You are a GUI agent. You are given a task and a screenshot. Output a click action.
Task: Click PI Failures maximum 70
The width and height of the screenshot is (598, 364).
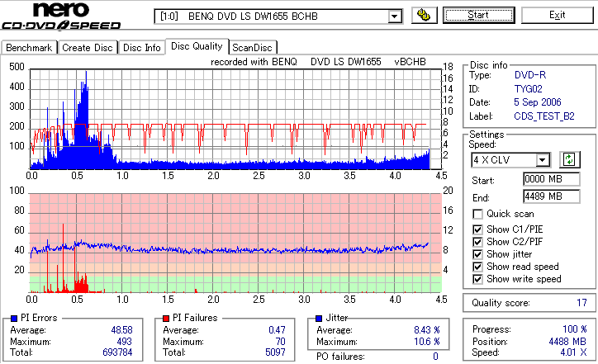tap(280, 342)
